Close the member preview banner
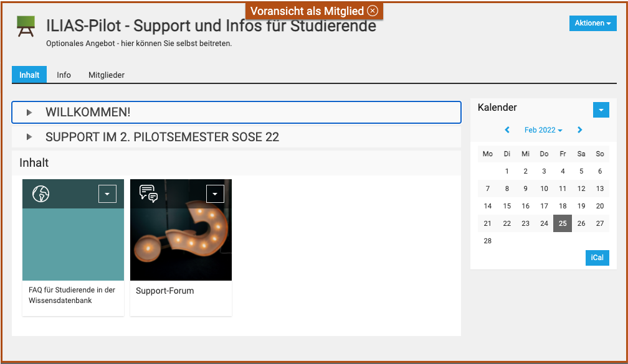628x364 pixels. click(373, 11)
